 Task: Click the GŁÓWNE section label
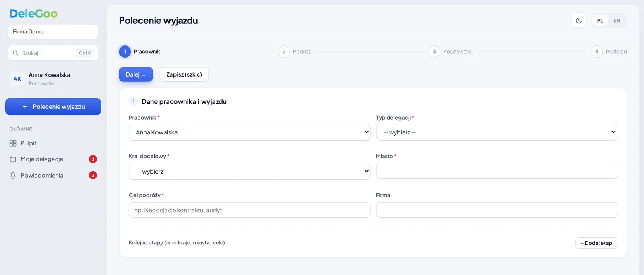[x=21, y=129]
